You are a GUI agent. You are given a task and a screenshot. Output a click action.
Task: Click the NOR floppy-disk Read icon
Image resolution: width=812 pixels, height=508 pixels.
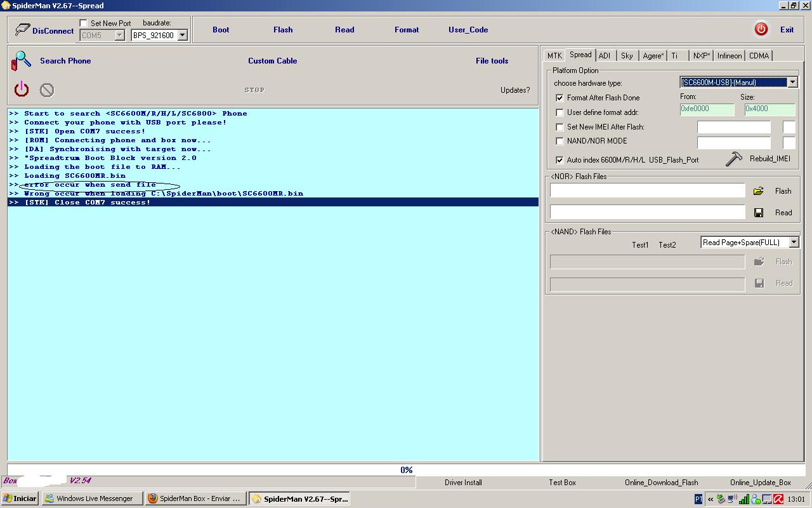click(759, 213)
